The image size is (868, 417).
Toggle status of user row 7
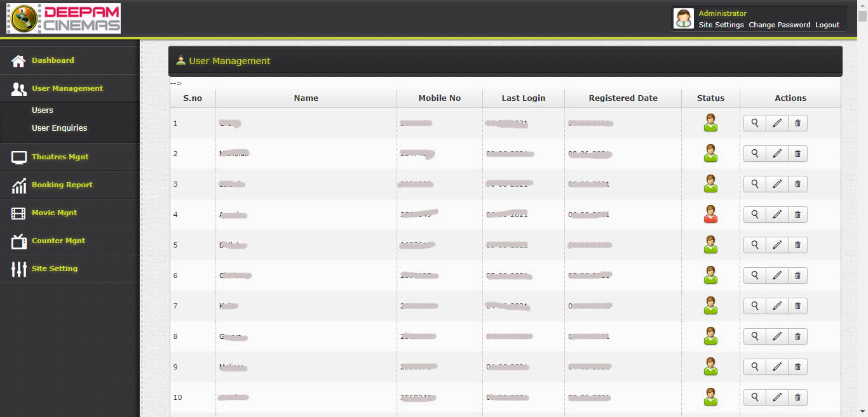[x=710, y=305]
